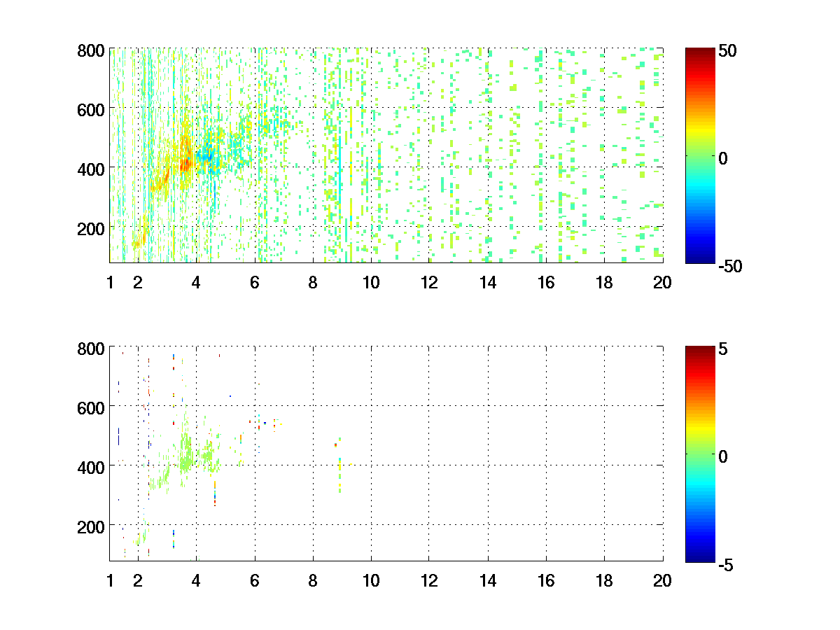Click x-axis tick '20' under the upper plot

pyautogui.click(x=662, y=283)
